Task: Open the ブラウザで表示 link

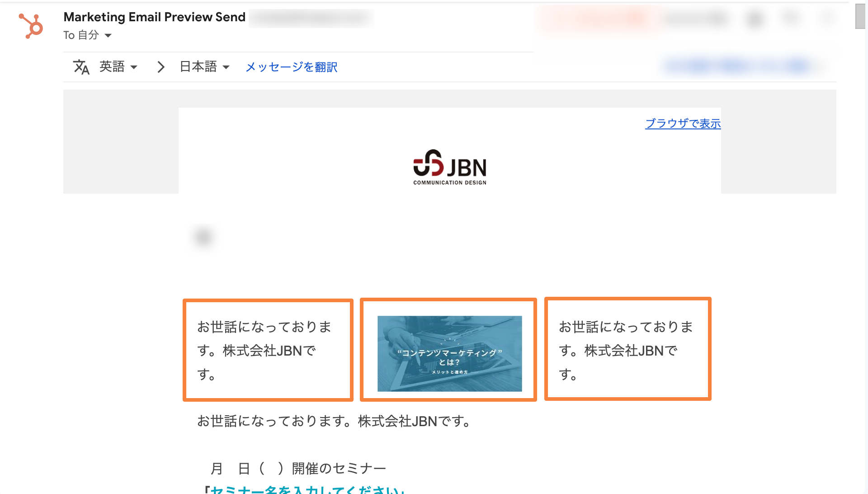Action: [683, 123]
